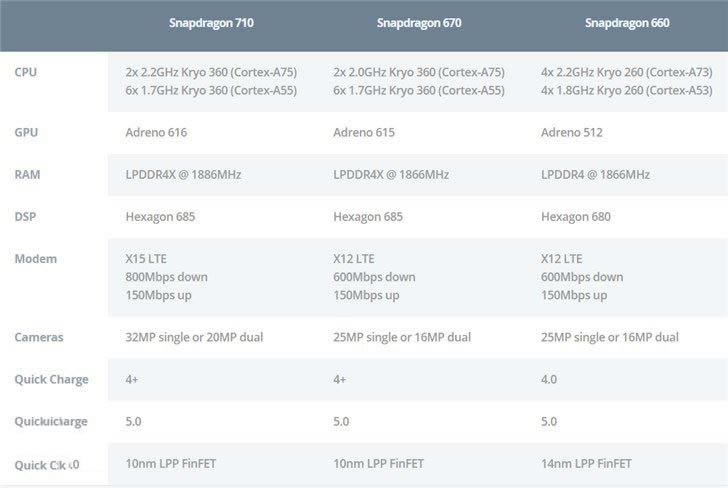Click '4+' Quick Charge under Snapdragon 710
Viewport: 728px width, 488px height.
(x=131, y=379)
